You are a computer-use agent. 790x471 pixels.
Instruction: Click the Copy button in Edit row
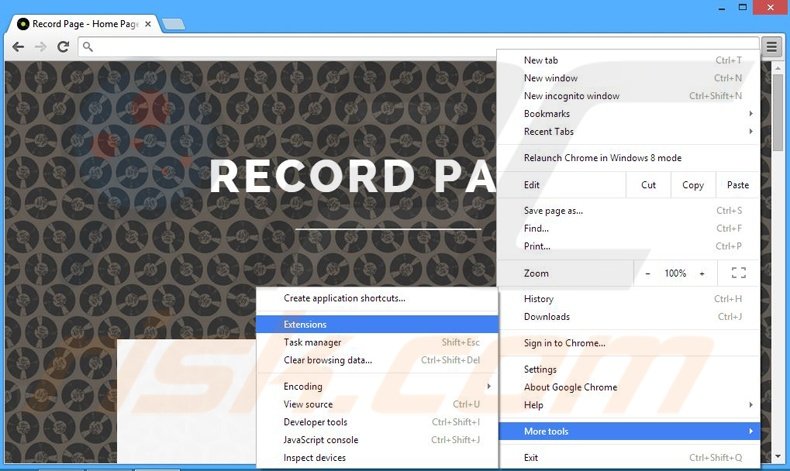[x=693, y=185]
